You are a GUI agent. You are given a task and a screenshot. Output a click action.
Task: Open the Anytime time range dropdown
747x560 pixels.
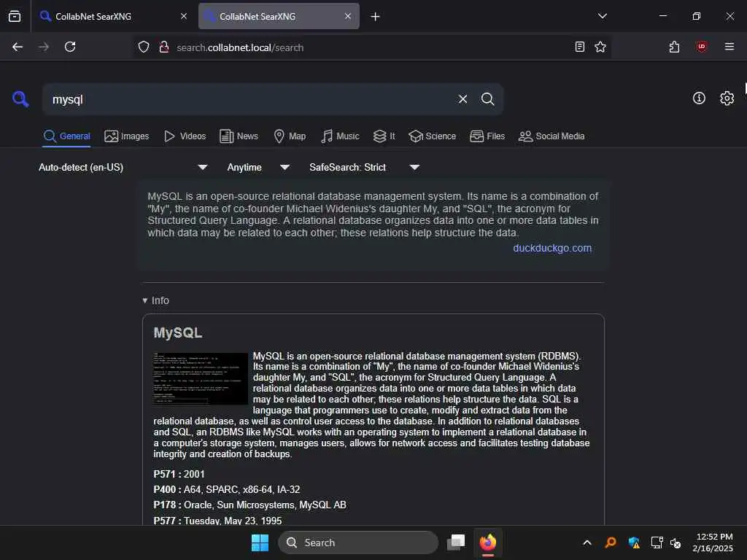coord(258,167)
